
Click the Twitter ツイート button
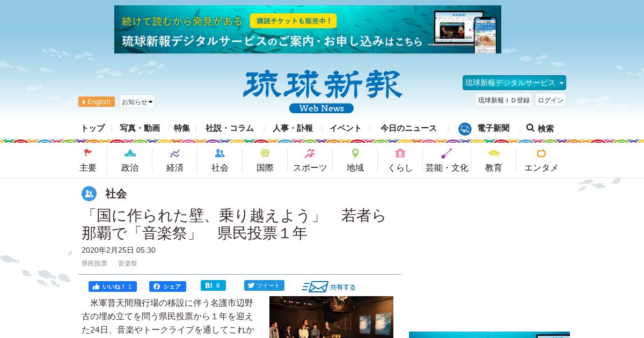pyautogui.click(x=264, y=285)
